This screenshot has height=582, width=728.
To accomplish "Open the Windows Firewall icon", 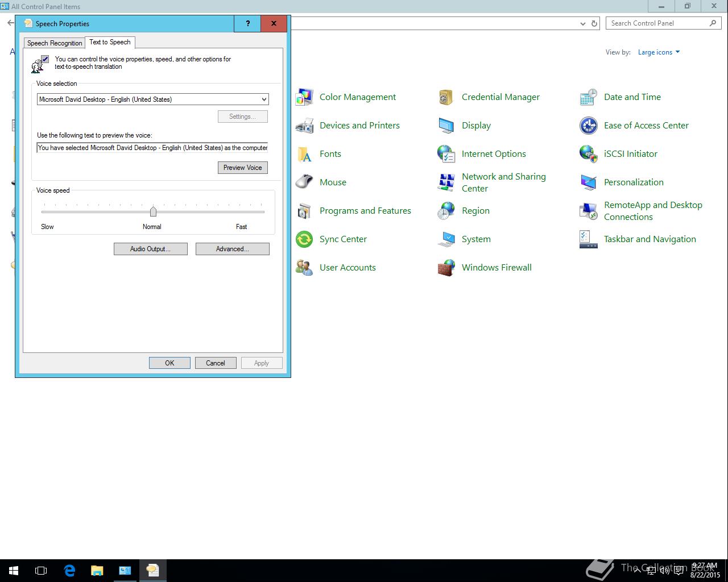I will coord(446,268).
